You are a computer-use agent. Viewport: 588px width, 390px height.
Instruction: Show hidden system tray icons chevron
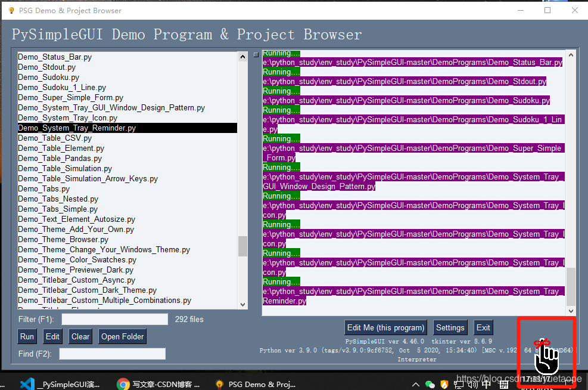(x=415, y=385)
